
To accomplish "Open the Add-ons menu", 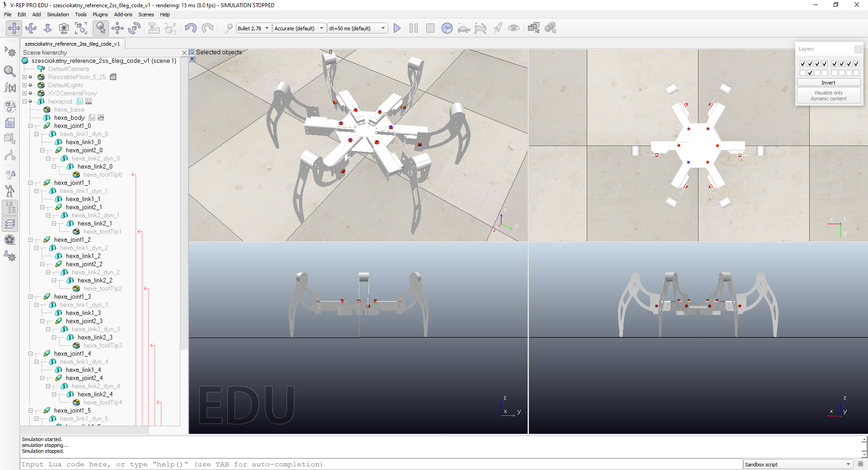I will coord(123,14).
